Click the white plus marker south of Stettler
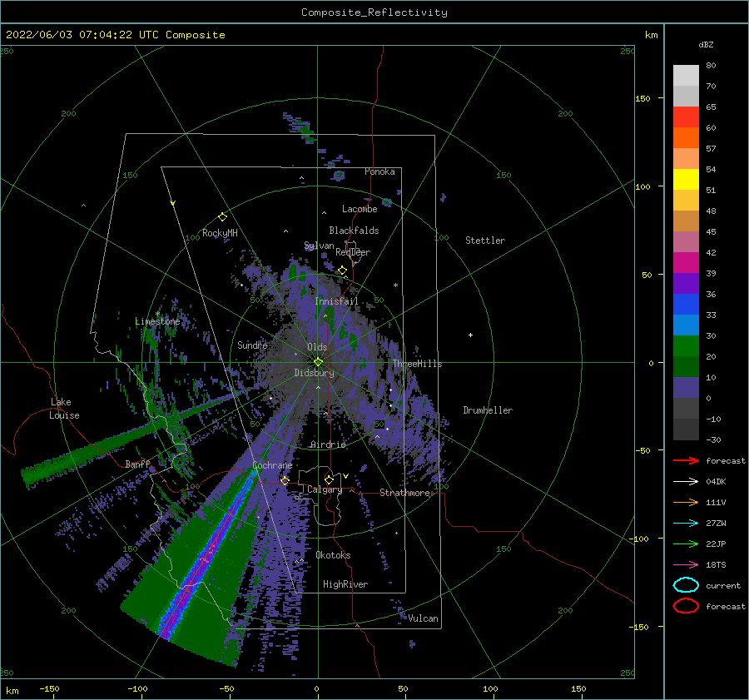The width and height of the screenshot is (749, 700). click(470, 335)
